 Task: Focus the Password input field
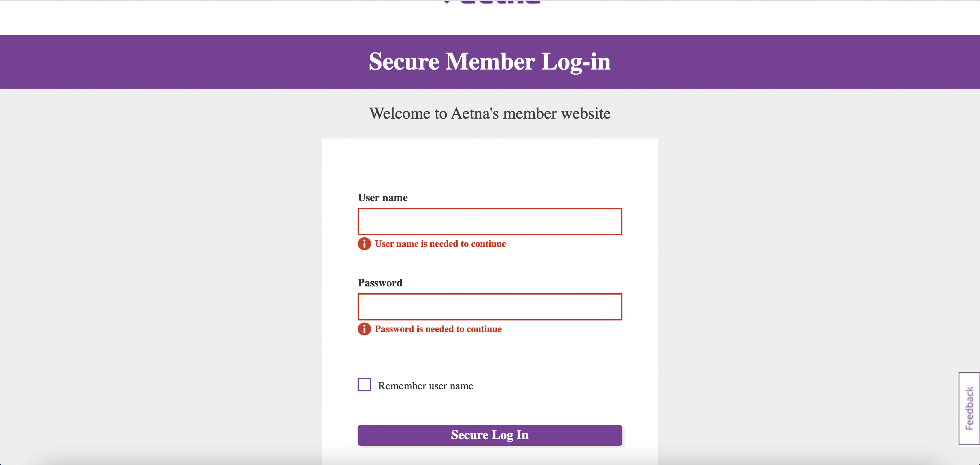click(x=490, y=306)
